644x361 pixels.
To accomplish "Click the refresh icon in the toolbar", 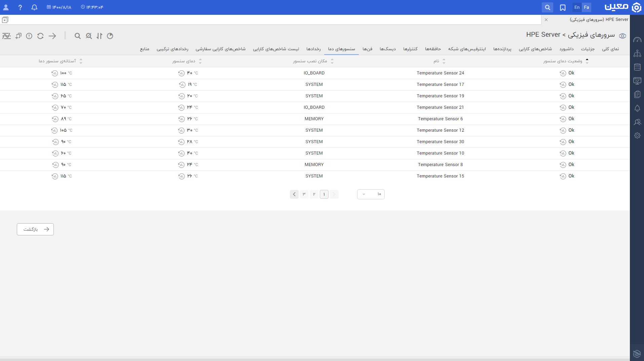I will (40, 36).
